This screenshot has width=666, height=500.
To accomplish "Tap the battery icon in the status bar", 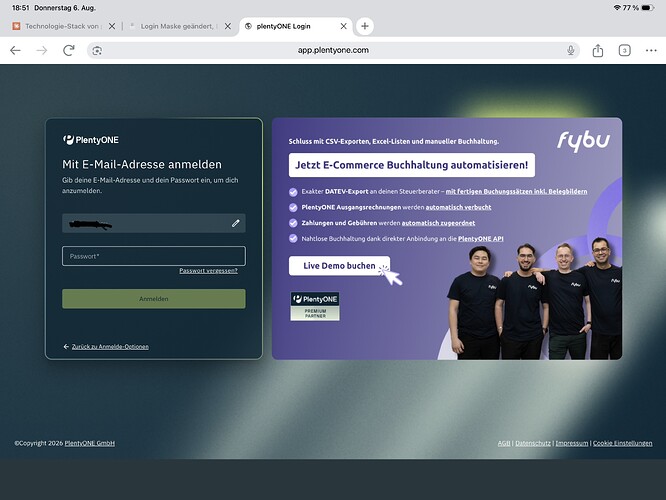I will [648, 8].
